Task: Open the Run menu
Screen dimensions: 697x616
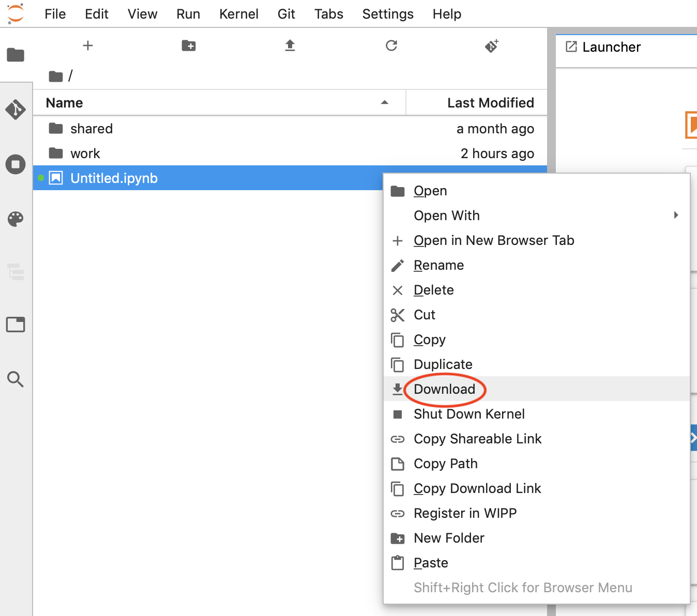Action: pos(188,14)
